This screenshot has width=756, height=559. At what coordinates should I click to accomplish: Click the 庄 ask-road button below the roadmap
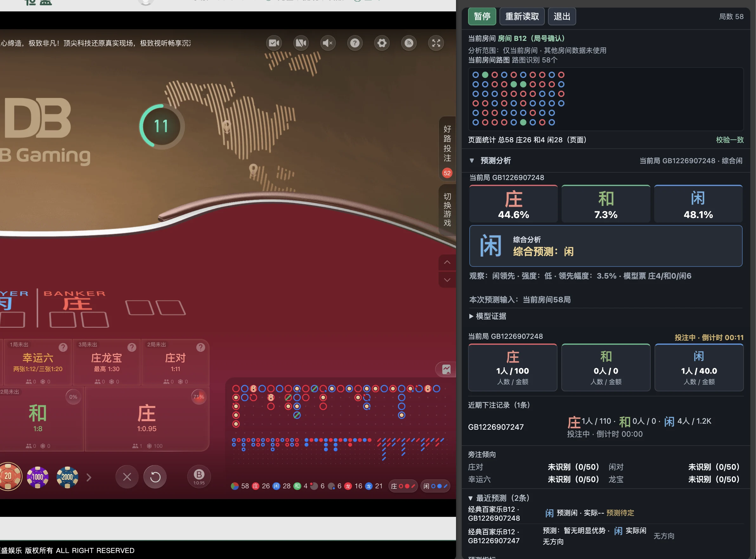tap(403, 486)
